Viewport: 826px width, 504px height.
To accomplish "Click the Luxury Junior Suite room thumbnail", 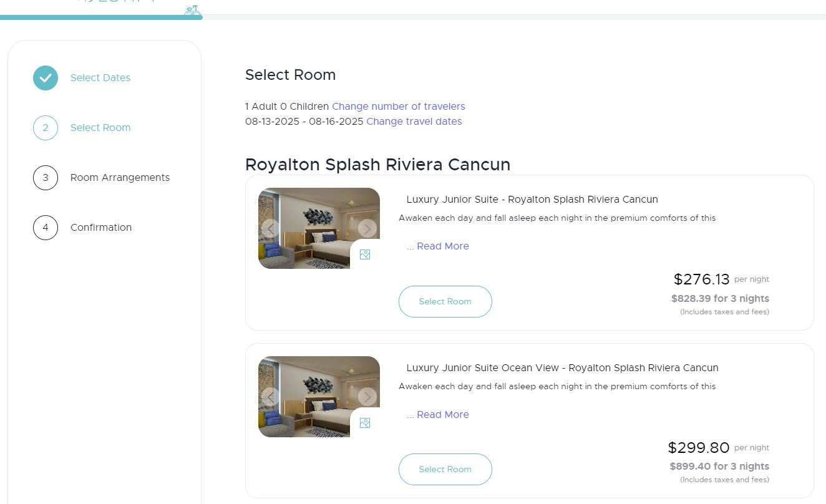I will 319,228.
